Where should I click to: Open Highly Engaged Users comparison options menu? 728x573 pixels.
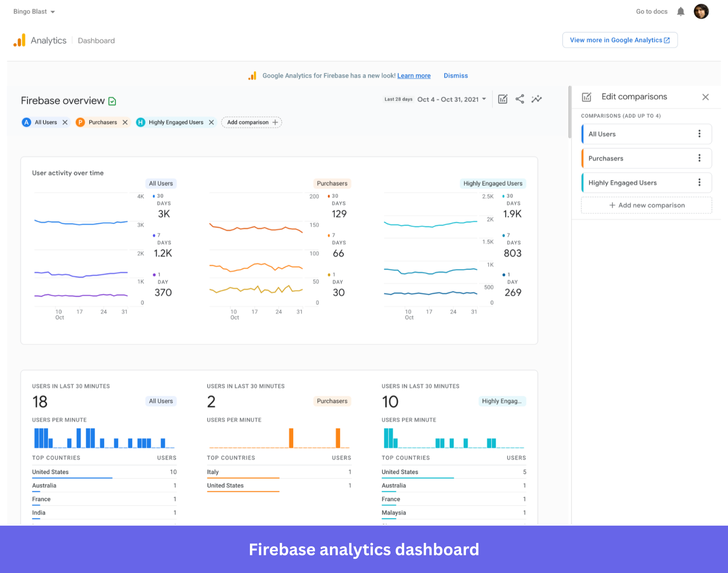pos(699,183)
